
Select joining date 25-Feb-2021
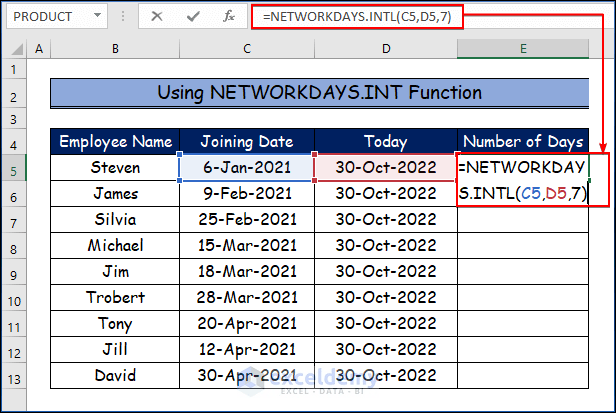tap(247, 219)
